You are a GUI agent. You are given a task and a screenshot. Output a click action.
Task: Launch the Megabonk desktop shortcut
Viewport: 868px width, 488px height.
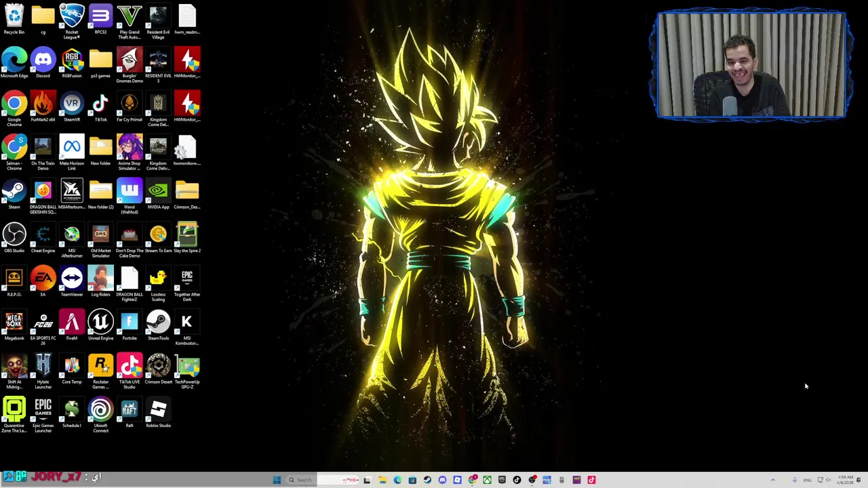[x=14, y=325]
